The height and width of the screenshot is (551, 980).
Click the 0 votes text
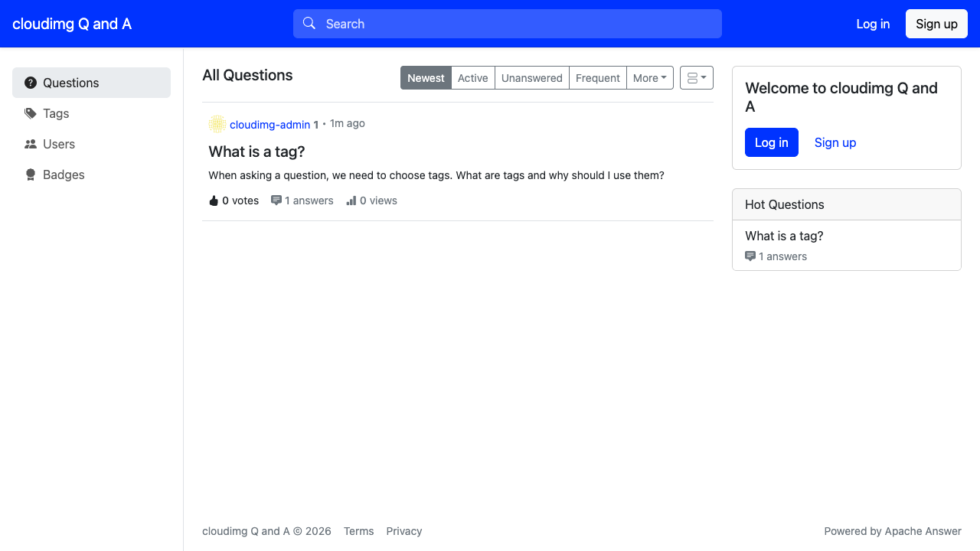(x=240, y=201)
